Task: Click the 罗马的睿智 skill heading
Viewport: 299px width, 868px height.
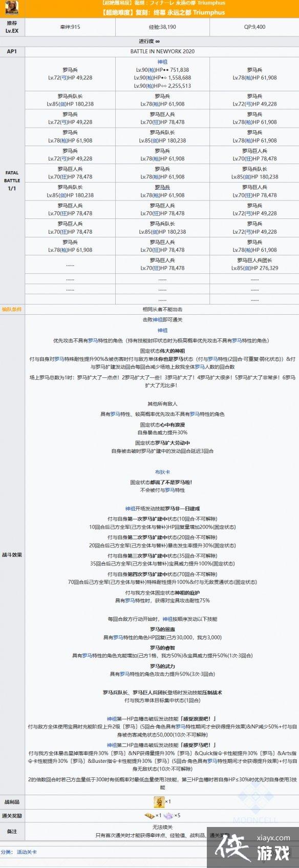Action: coord(162,648)
